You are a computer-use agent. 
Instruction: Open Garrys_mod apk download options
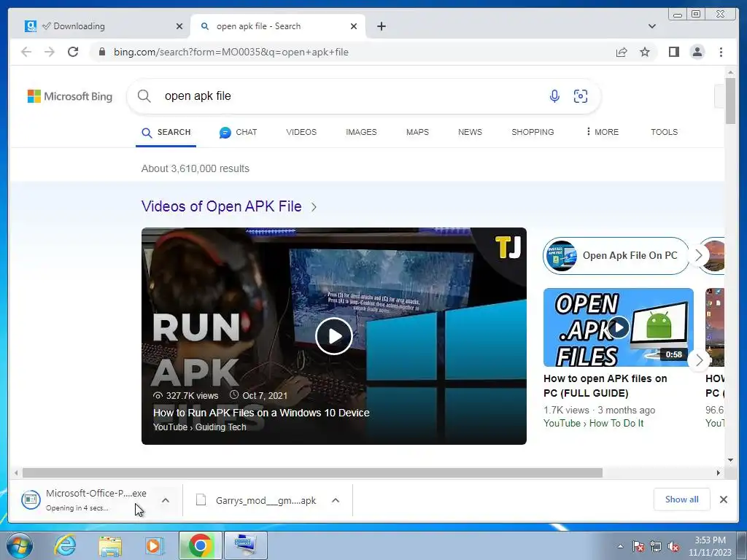click(336, 500)
